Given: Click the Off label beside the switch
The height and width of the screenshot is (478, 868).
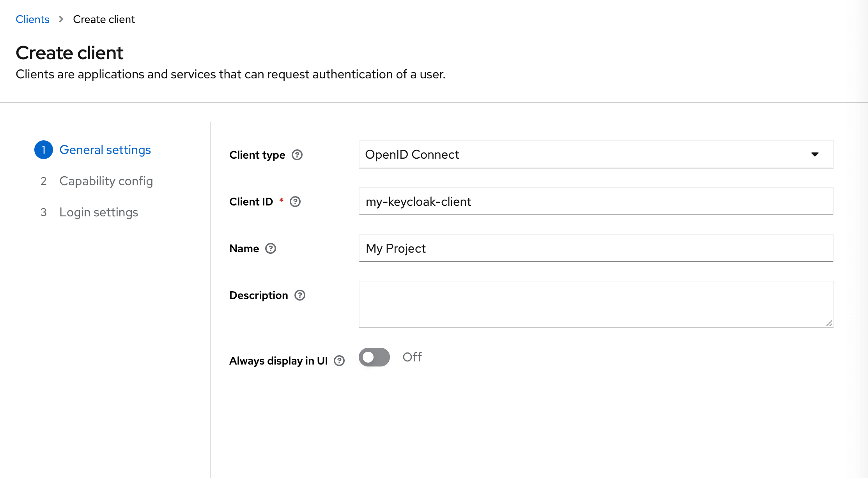Looking at the screenshot, I should click(412, 357).
